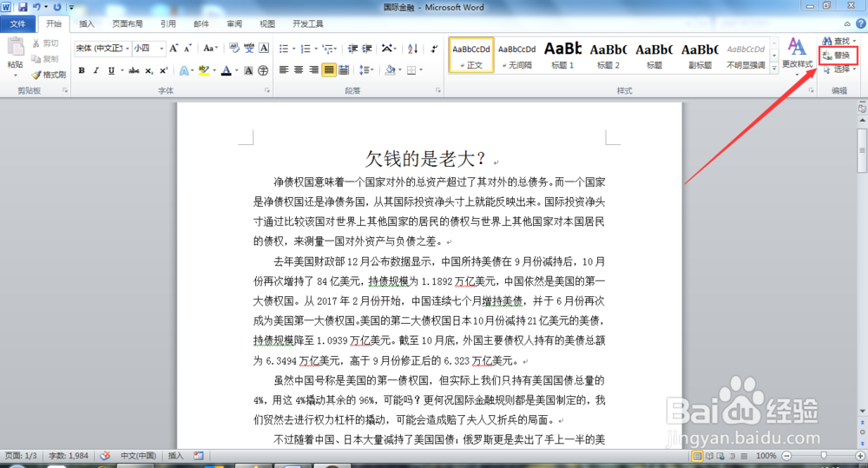
Task: Switch to the 引用 (References) tab
Action: coord(168,23)
